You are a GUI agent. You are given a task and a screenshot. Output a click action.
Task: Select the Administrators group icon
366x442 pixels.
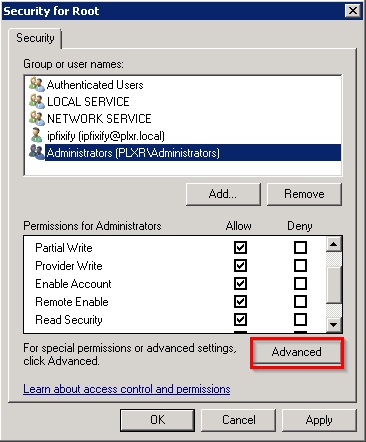37,153
